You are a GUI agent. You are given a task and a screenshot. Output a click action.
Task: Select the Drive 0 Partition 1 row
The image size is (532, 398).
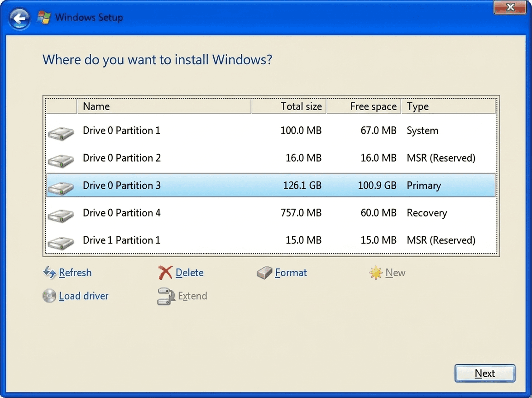click(271, 131)
